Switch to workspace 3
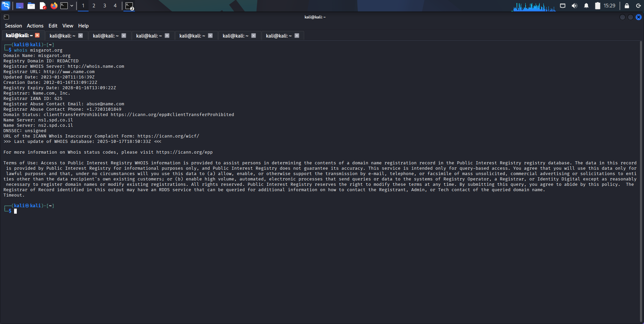 pyautogui.click(x=105, y=6)
